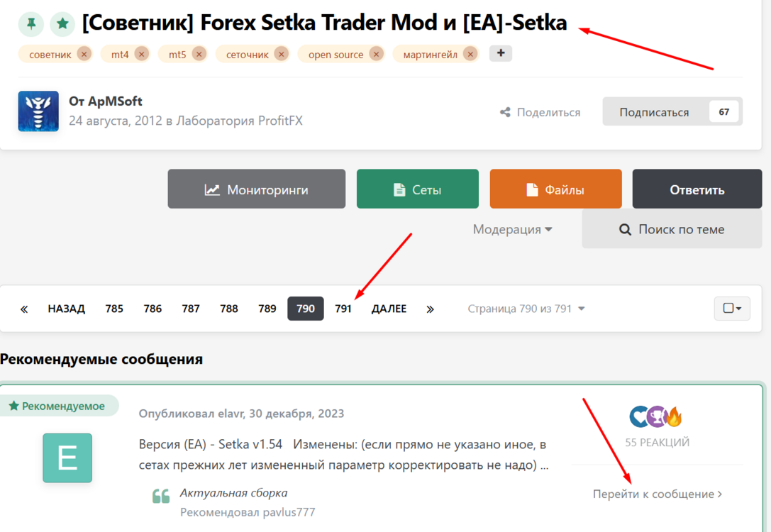Image resolution: width=771 pixels, height=532 pixels.
Task: Click the green star featured icon
Action: [x=62, y=23]
